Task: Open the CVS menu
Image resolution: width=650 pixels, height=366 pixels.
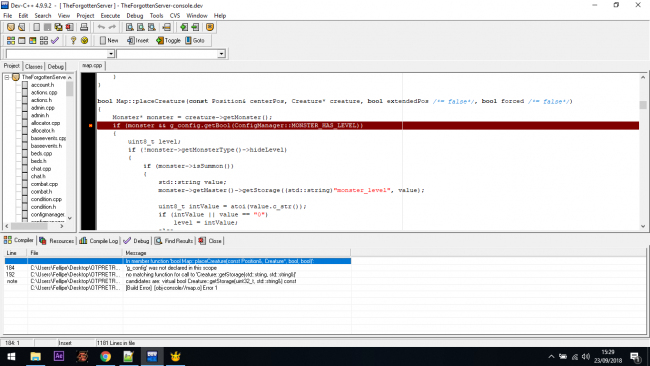Action: click(175, 16)
